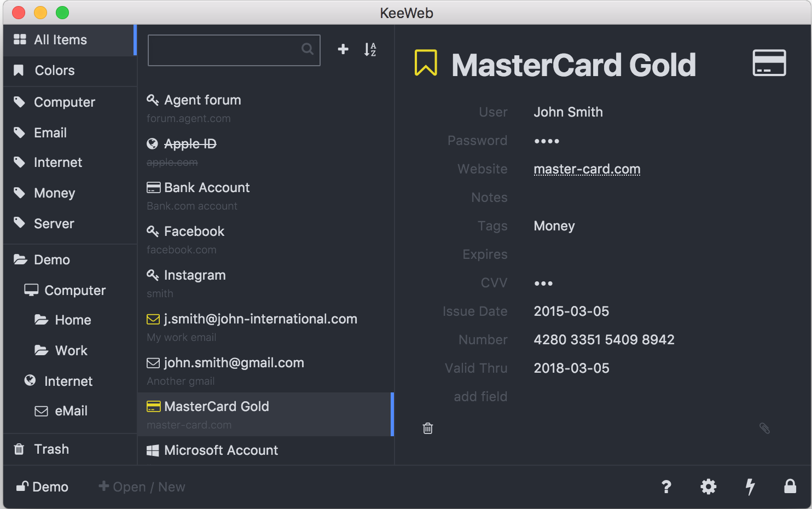812x509 pixels.
Task: Move entry to trash with bin icon
Action: 428,428
